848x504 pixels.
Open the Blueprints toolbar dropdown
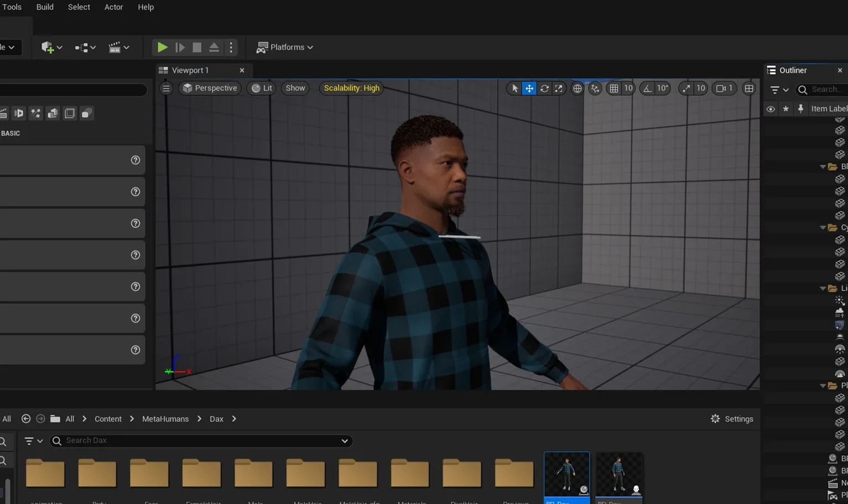85,48
